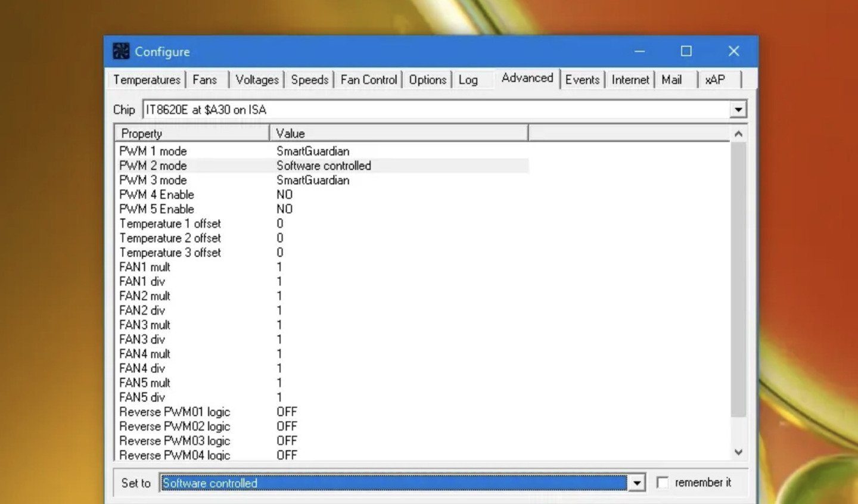Open the Fans tab
The height and width of the screenshot is (504, 858).
click(x=204, y=80)
